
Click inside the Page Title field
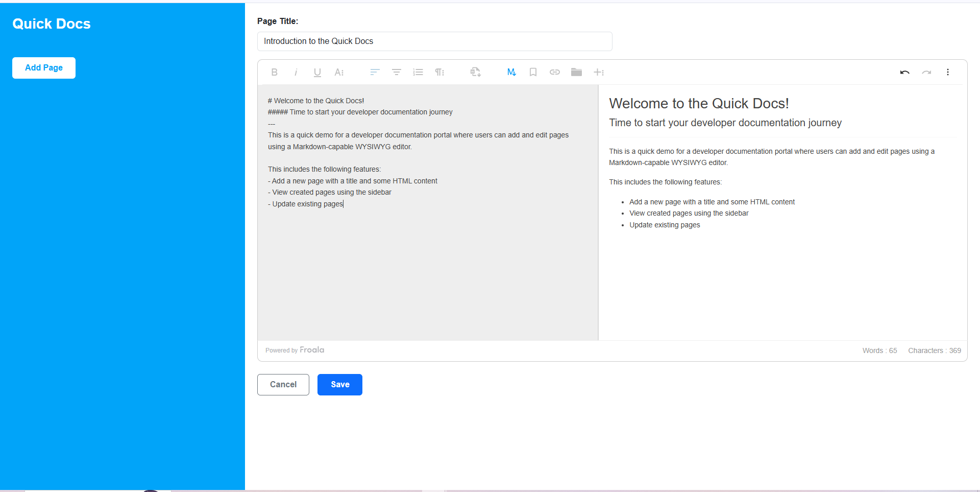[x=434, y=41]
